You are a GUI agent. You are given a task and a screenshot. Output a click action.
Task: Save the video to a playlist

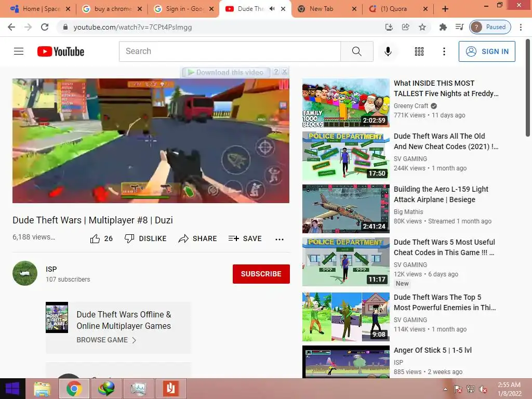[245, 239]
